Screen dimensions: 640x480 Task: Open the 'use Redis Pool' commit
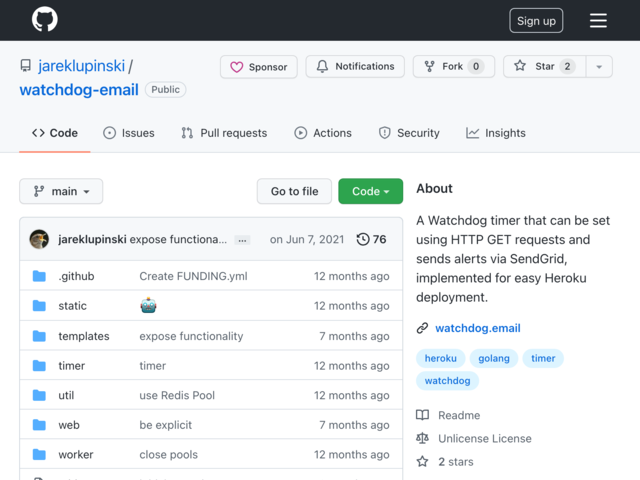pos(177,396)
